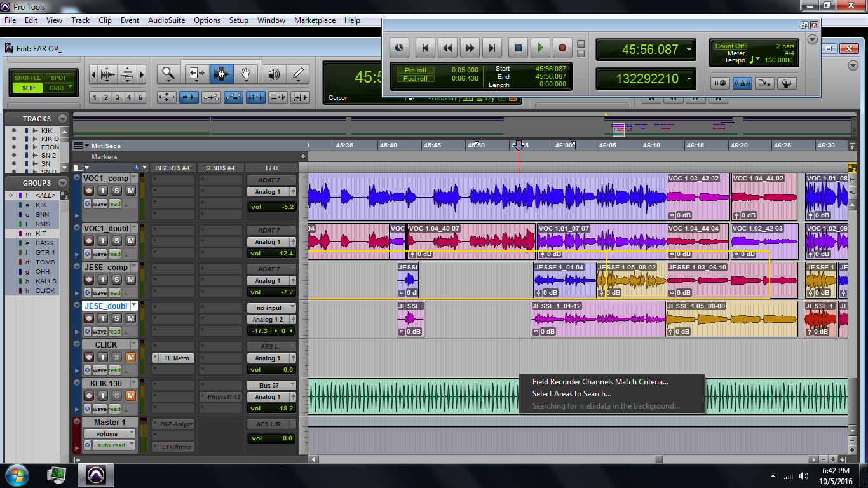This screenshot has height=488, width=868.
Task: Toggle MIDI Merge icon in transport
Action: pyautogui.click(x=764, y=83)
